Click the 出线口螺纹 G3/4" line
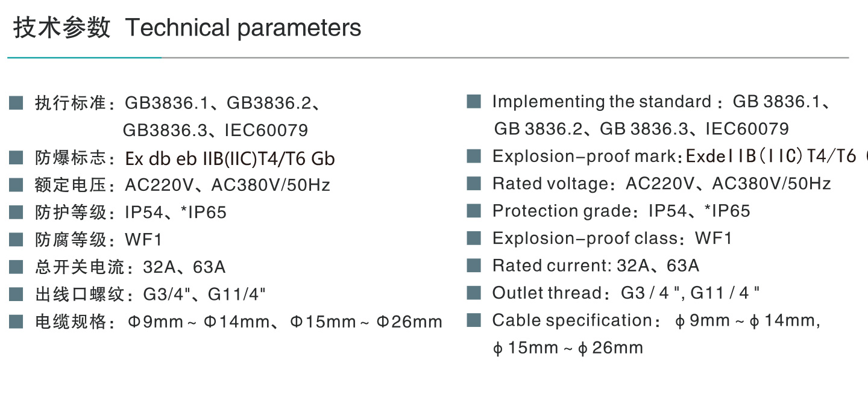Viewport: 868px width, 395px height. point(150,294)
